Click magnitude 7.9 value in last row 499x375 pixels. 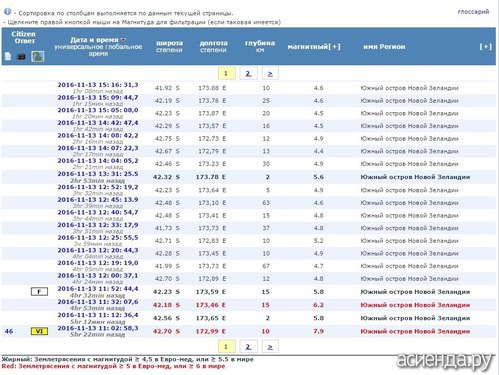click(x=318, y=332)
